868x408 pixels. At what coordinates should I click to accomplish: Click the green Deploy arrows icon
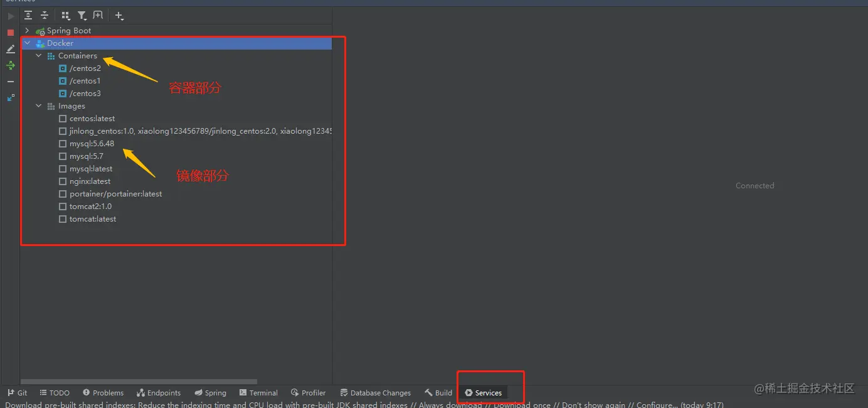coord(11,65)
